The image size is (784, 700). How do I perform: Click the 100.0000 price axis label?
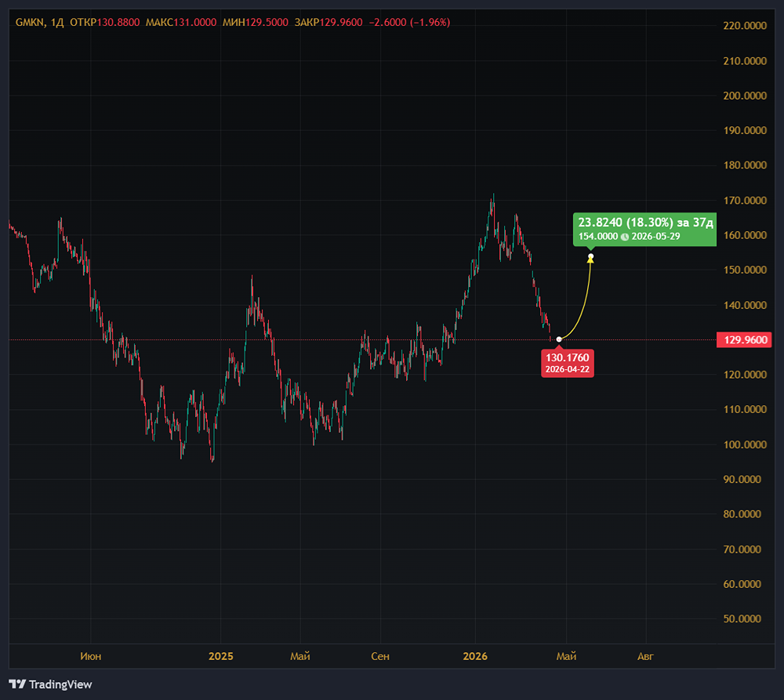(745, 444)
